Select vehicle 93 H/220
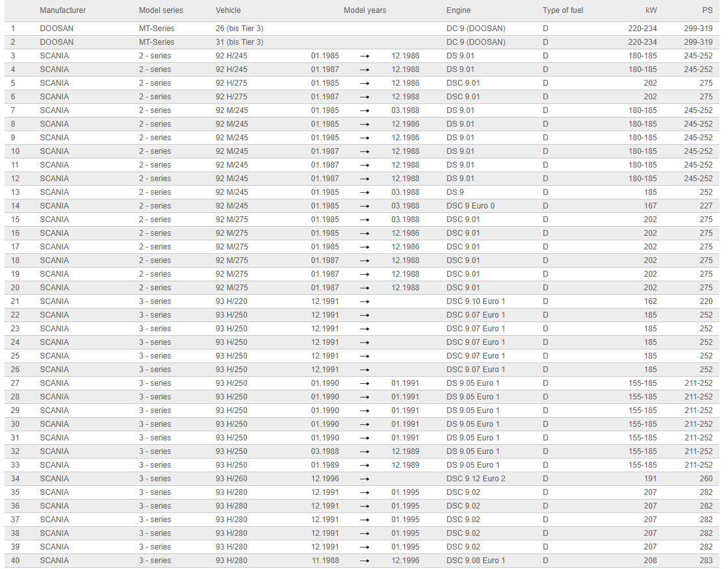 click(x=231, y=301)
